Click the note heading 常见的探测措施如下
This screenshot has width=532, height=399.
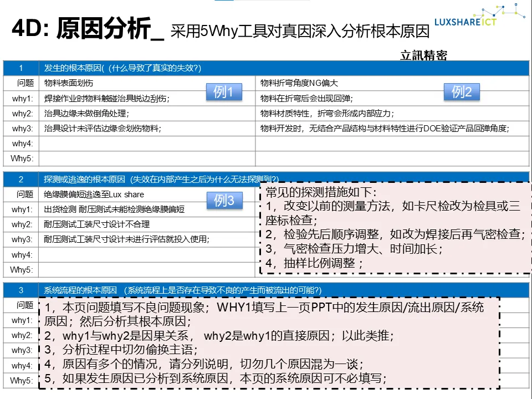321,192
